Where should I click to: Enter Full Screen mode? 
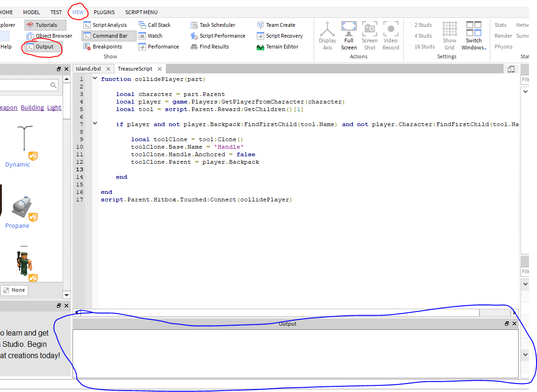click(x=349, y=36)
